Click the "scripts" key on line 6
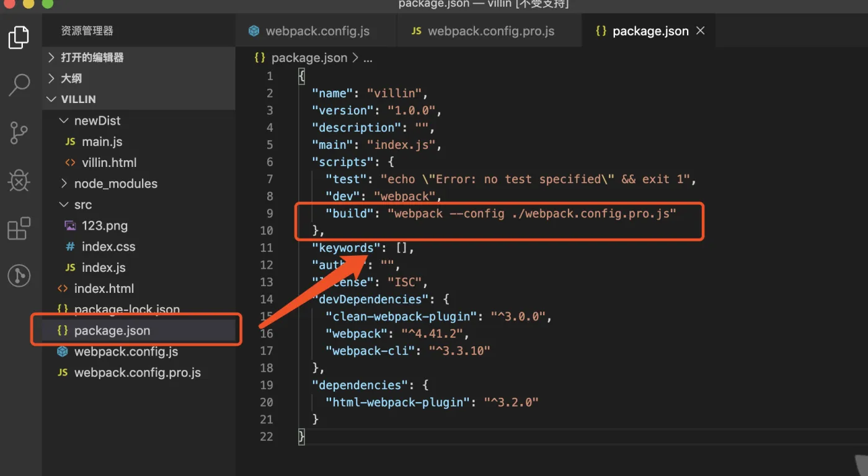868x476 pixels. 343,162
